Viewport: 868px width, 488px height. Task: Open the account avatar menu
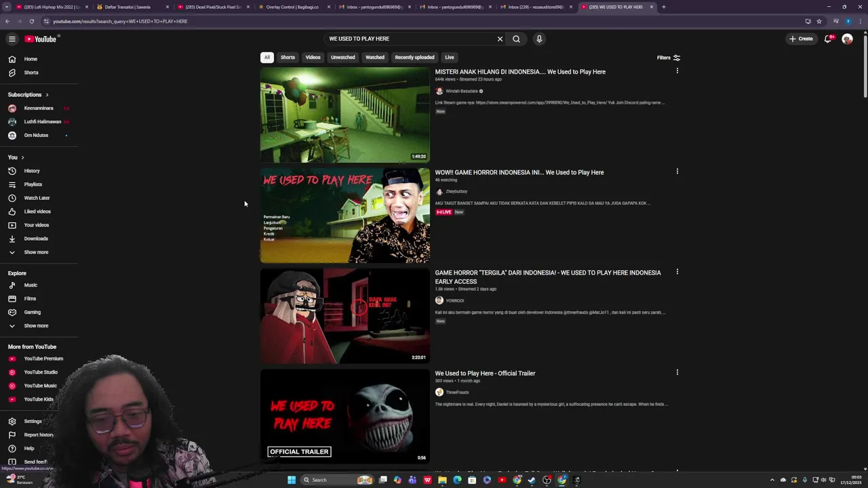pos(847,39)
